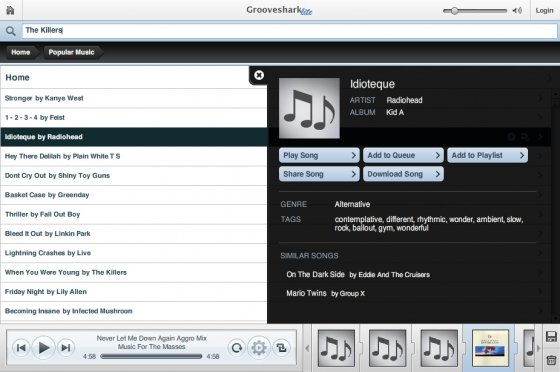Select Basket Case by Greenday
Screen dimensions: 560x372
tap(134, 195)
